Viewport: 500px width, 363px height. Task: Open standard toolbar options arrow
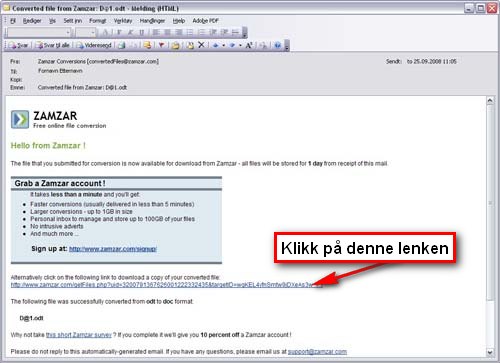(x=287, y=46)
